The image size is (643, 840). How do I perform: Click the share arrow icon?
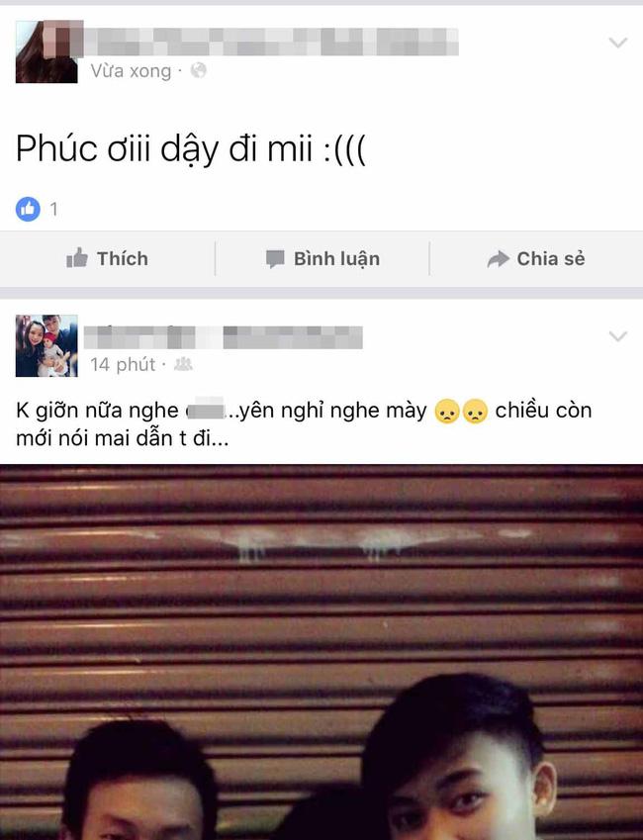tap(498, 259)
